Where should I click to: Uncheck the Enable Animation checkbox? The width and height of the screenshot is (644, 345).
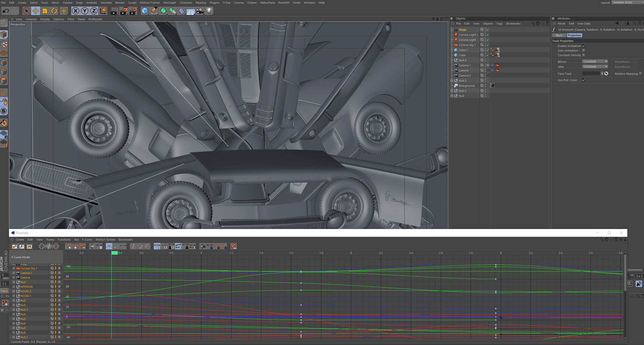pos(584,46)
